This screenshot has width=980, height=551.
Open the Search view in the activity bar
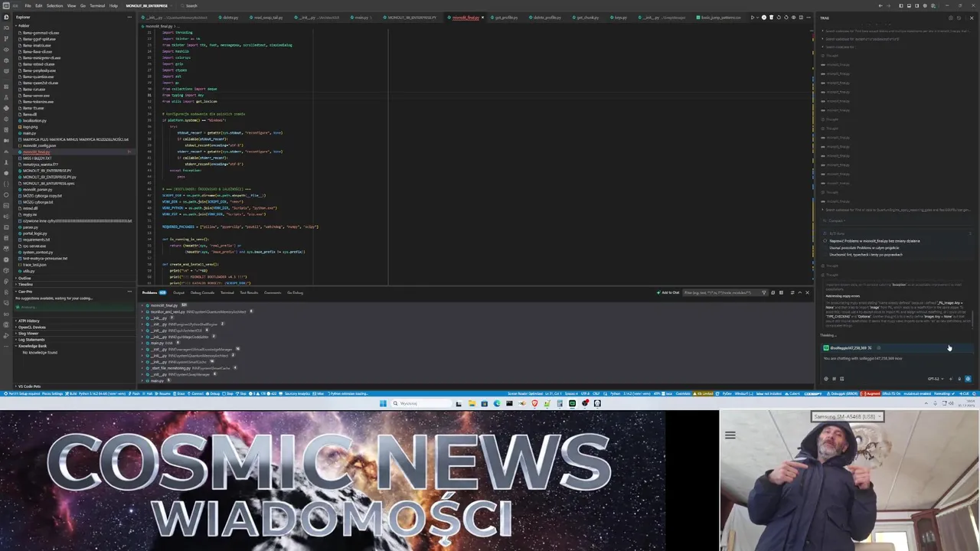[6, 28]
